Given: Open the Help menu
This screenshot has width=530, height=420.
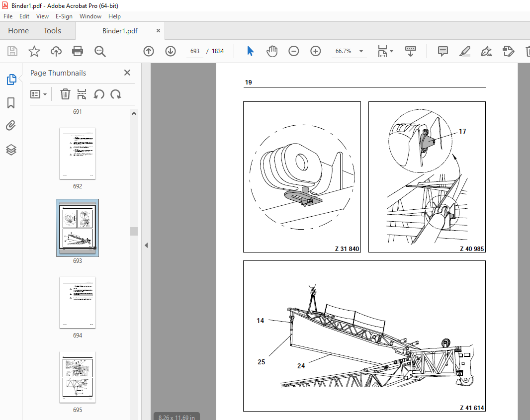Looking at the screenshot, I should click(114, 16).
